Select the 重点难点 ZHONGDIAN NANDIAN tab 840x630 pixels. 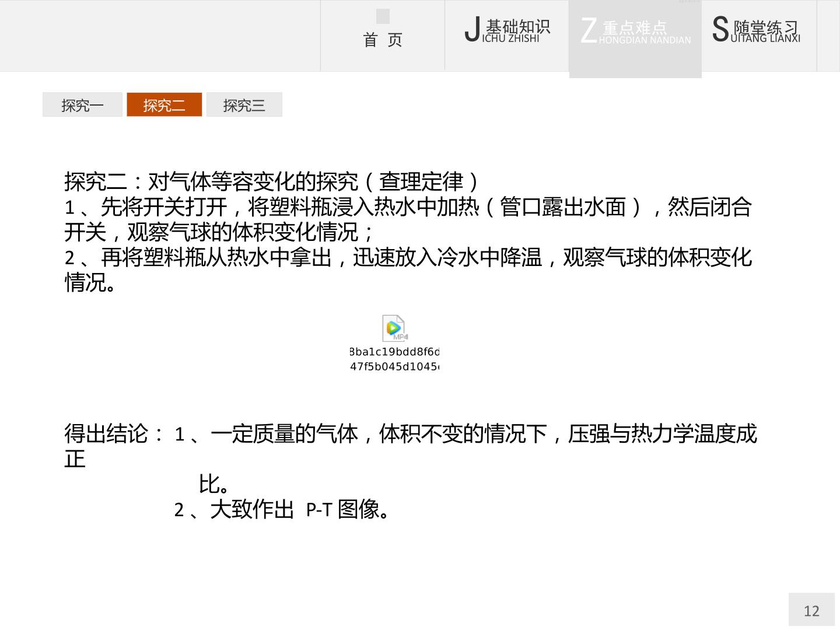click(x=635, y=38)
